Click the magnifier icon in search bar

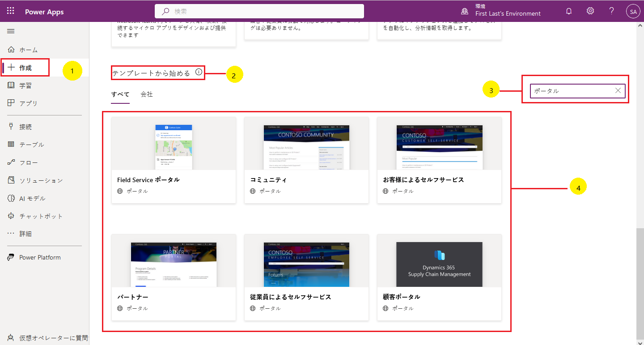pyautogui.click(x=165, y=12)
